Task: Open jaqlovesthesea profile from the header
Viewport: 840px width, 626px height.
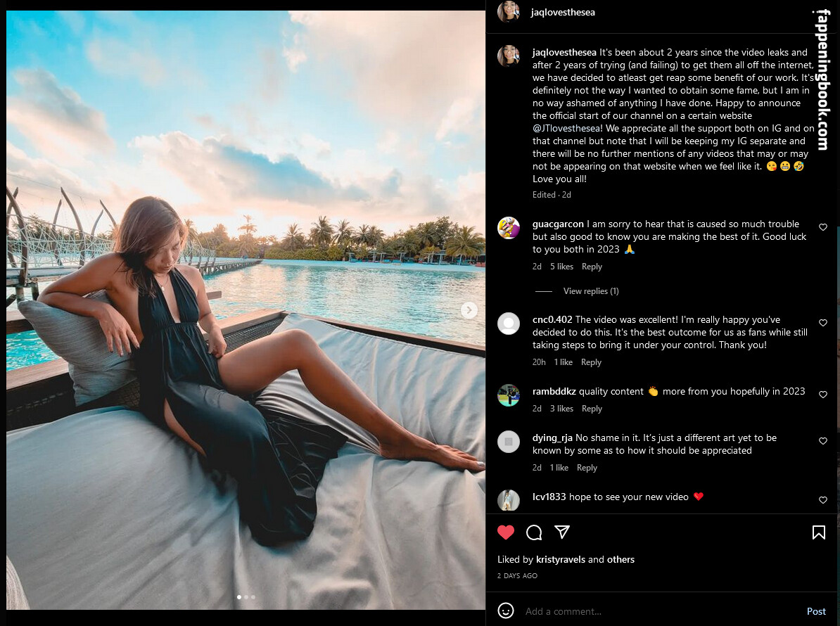Action: pos(563,13)
